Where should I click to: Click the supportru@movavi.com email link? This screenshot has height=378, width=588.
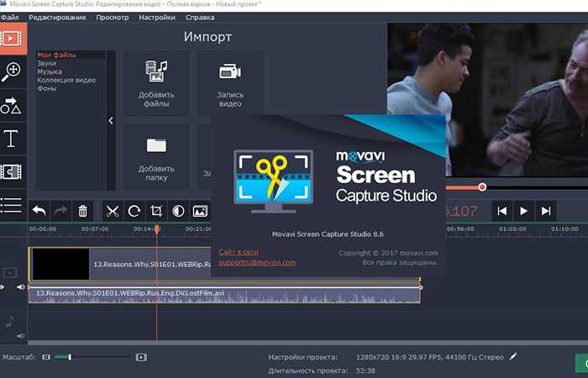(x=257, y=262)
